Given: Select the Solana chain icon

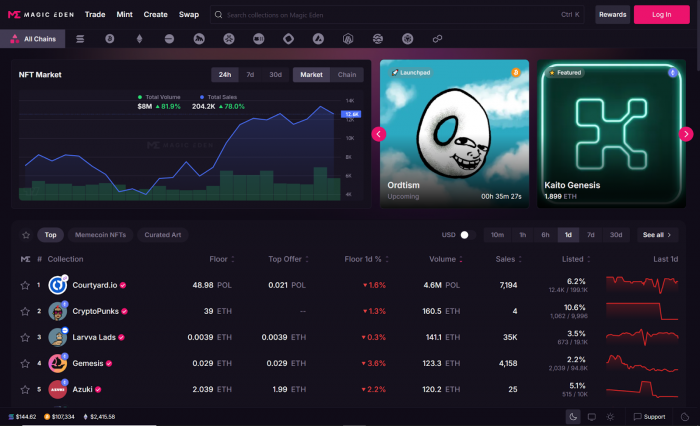Looking at the screenshot, I should [80, 39].
